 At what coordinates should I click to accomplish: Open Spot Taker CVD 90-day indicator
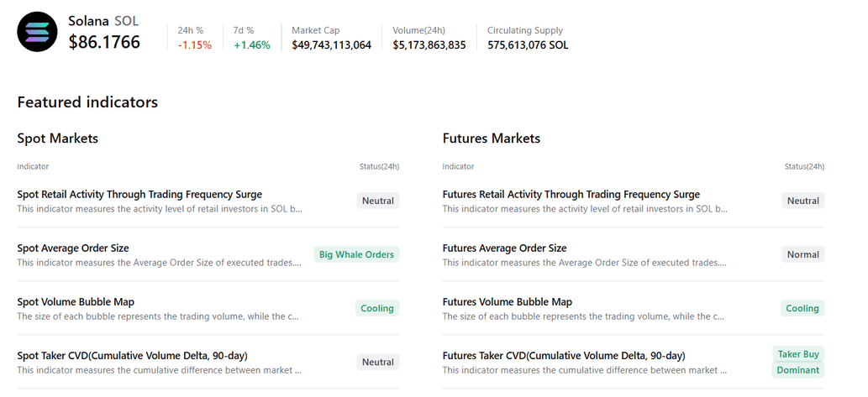pyautogui.click(x=132, y=356)
